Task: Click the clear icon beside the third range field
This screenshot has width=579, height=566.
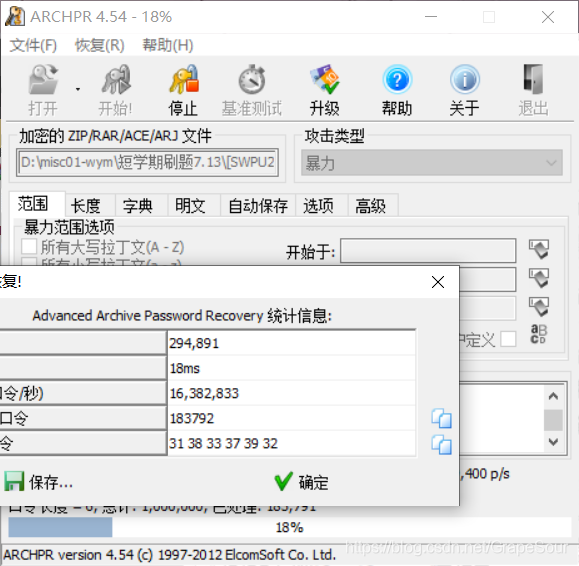Action: pyautogui.click(x=539, y=307)
